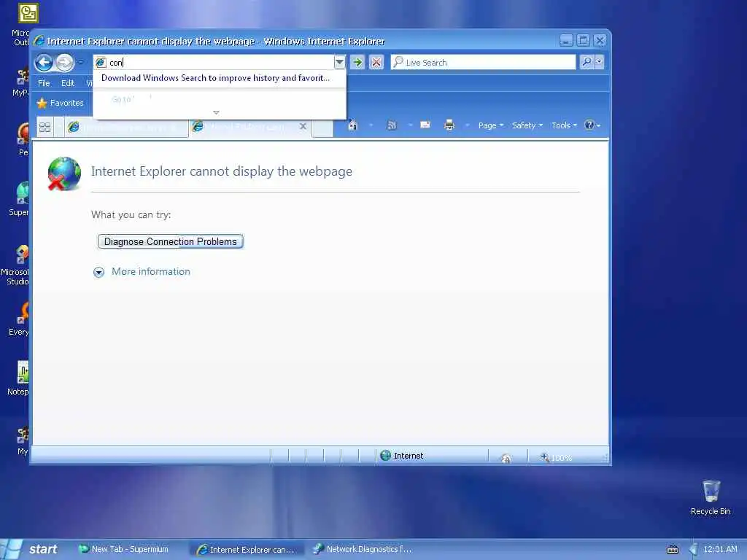Click the keyboard icon in system tray
The image size is (747, 560).
click(672, 550)
